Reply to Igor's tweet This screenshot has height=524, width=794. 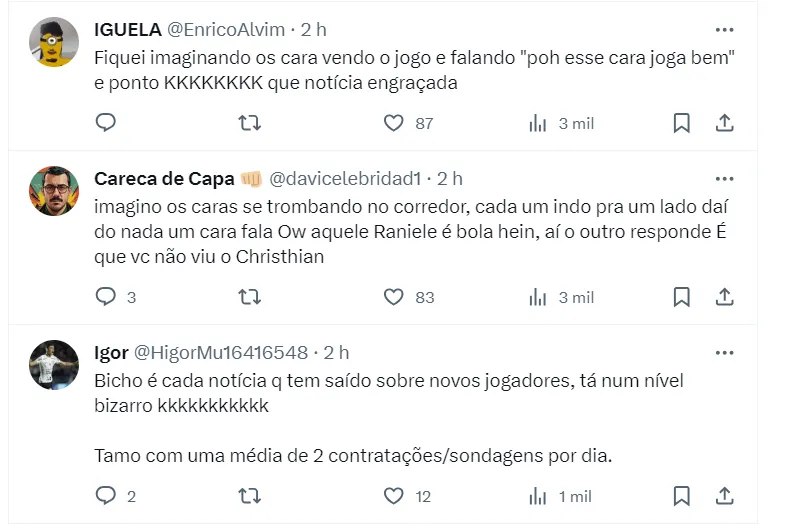tap(106, 496)
